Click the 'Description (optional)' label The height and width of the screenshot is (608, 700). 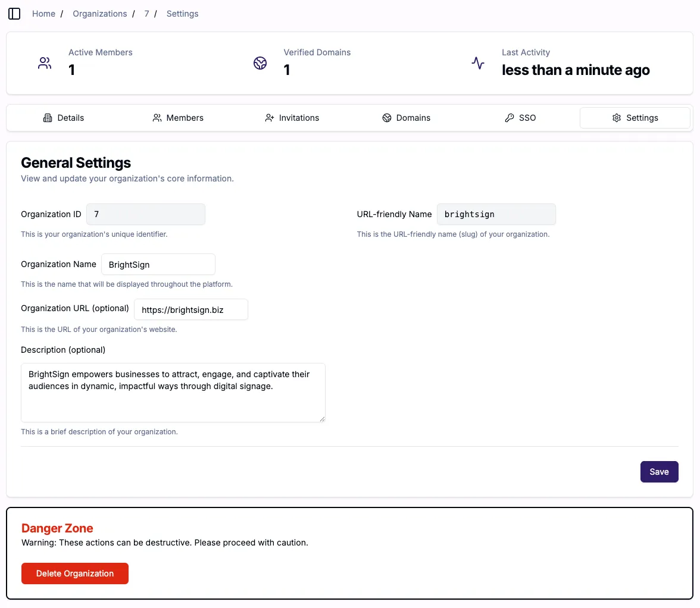coord(63,350)
